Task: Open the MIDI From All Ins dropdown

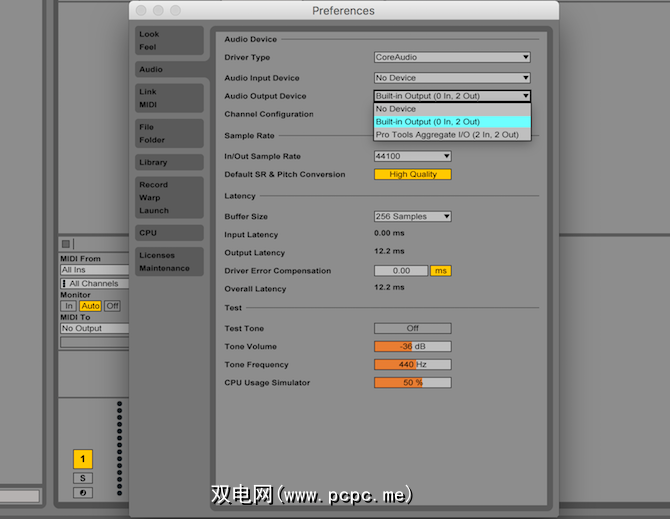Action: click(94, 270)
